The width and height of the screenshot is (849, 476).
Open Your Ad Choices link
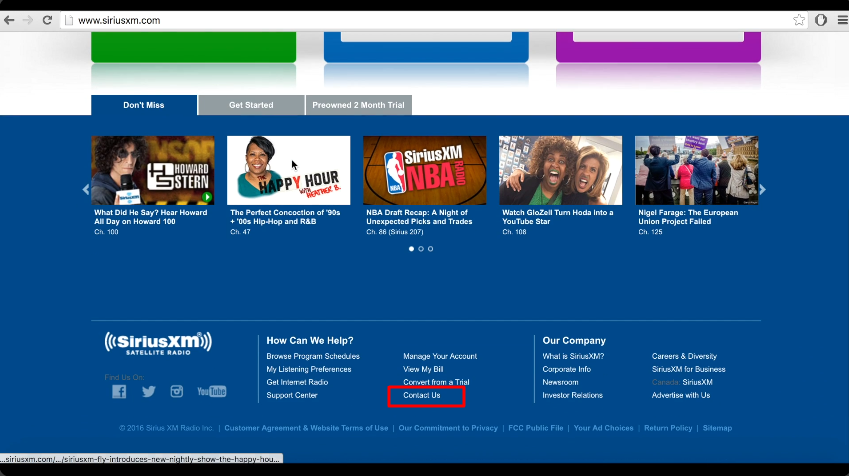(x=603, y=428)
